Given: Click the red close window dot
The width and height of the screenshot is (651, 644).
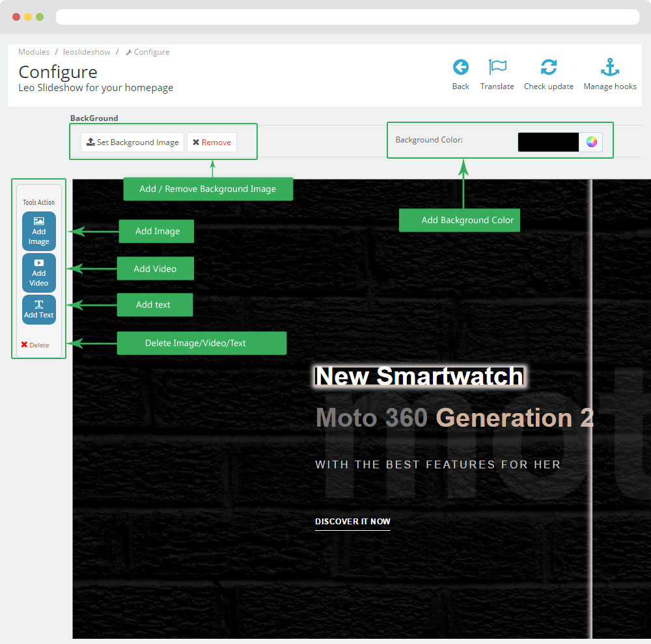Looking at the screenshot, I should tap(16, 17).
